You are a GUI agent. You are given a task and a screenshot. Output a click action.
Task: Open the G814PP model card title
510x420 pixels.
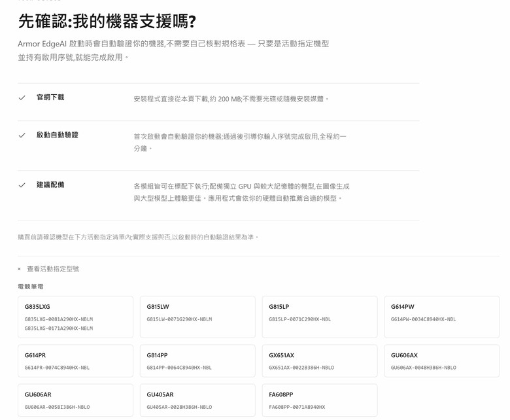click(157, 355)
